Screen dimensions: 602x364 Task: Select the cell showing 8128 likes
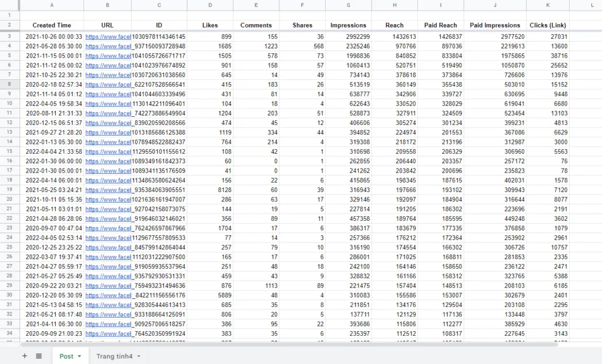[x=210, y=190]
